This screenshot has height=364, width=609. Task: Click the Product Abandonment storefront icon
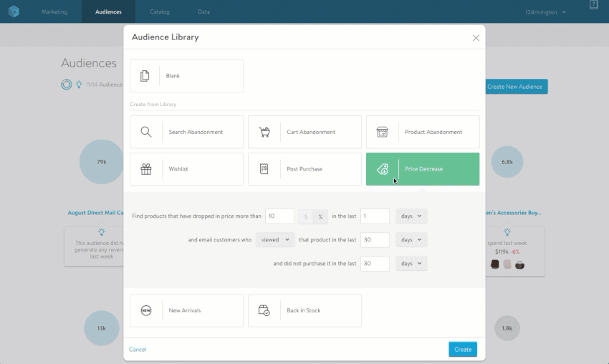(x=382, y=132)
